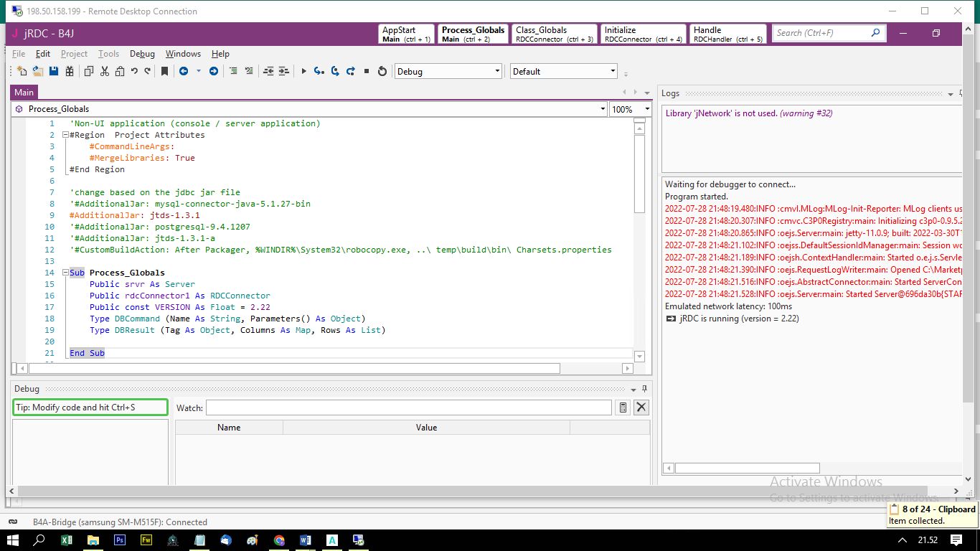
Task: Click the calculator icon beside Watch field
Action: (623, 408)
